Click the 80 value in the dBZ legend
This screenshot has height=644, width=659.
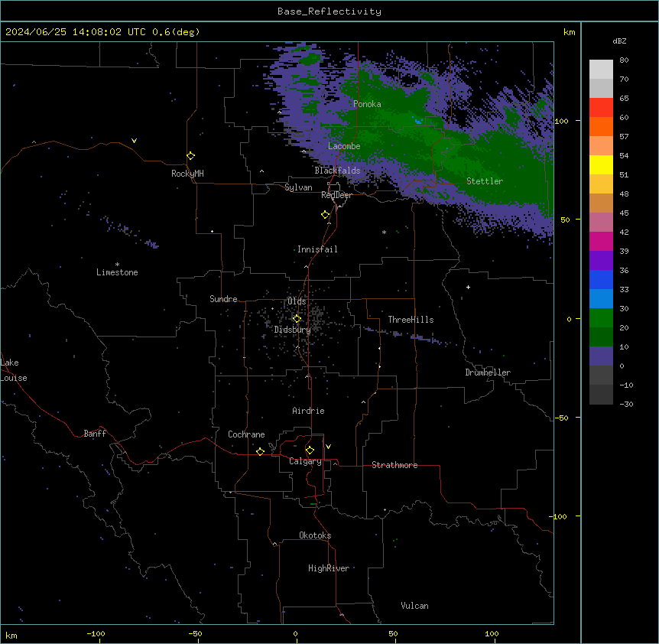(x=624, y=60)
